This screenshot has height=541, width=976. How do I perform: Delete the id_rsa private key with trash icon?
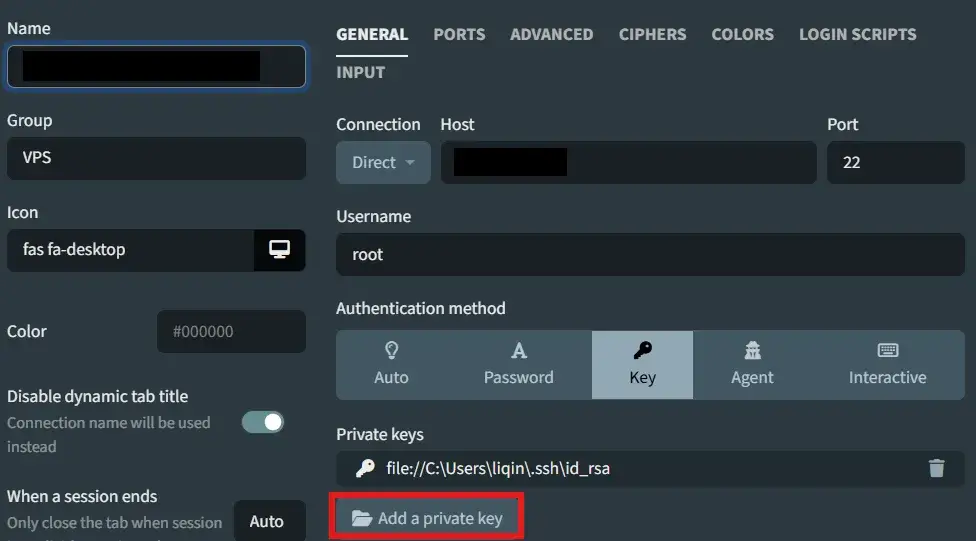(936, 468)
